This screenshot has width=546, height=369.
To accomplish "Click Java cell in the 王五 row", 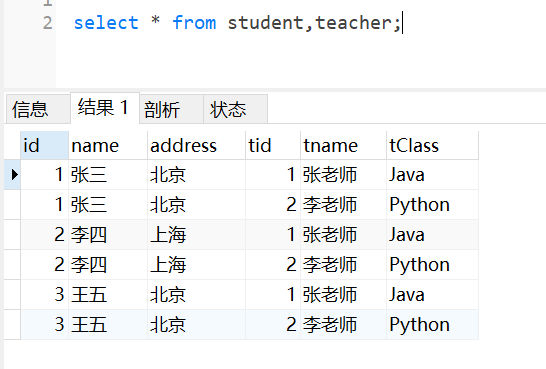I will click(x=432, y=295).
